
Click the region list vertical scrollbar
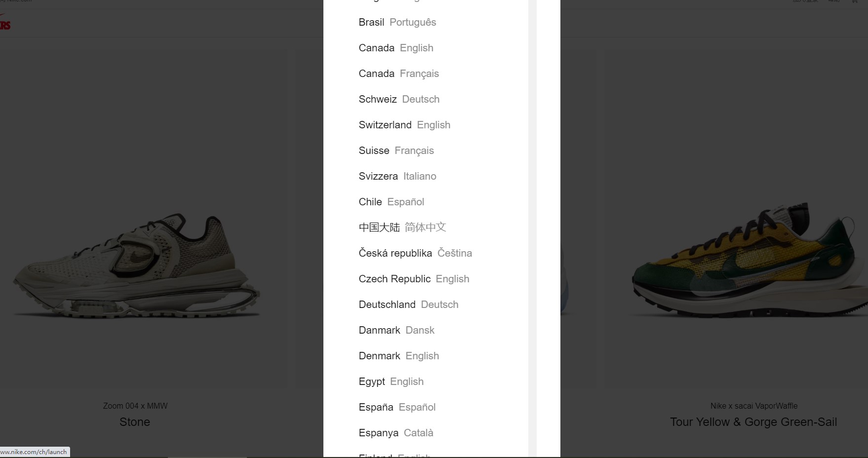[532, 229]
